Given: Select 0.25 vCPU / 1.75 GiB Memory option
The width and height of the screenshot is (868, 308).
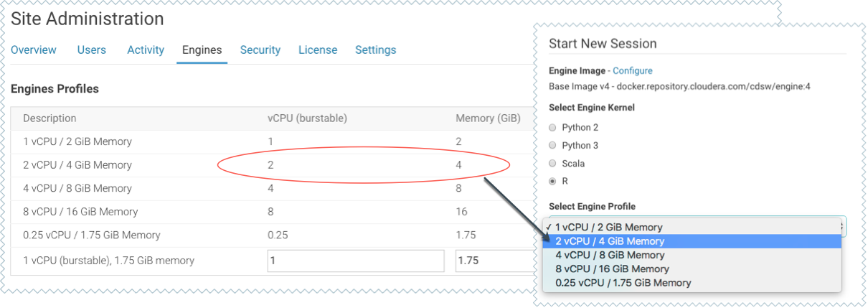Looking at the screenshot, I should coord(623,282).
